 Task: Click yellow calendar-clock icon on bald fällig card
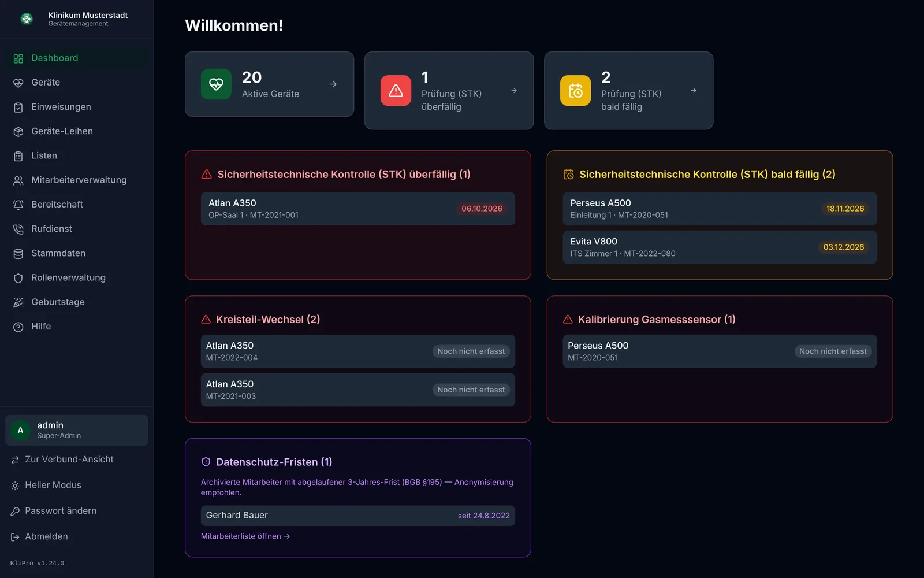pos(575,91)
